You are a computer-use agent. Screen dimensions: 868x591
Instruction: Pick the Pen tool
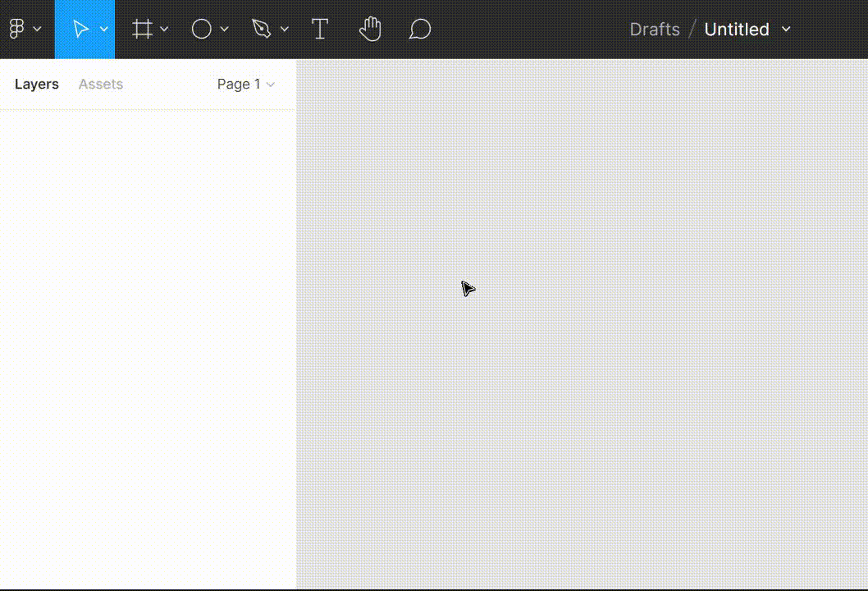pyautogui.click(x=261, y=29)
